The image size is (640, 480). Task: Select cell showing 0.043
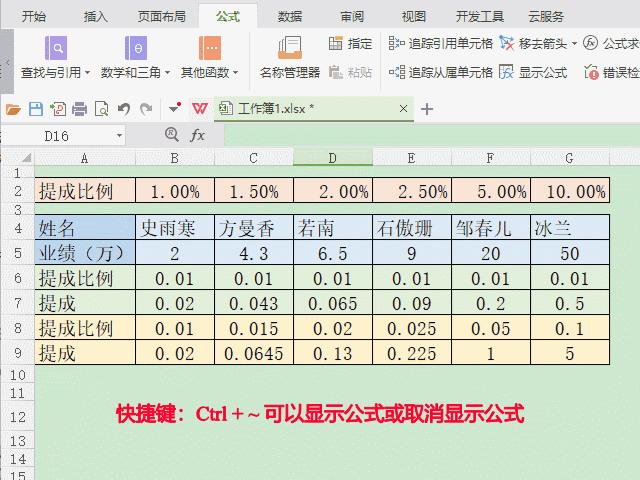253,303
